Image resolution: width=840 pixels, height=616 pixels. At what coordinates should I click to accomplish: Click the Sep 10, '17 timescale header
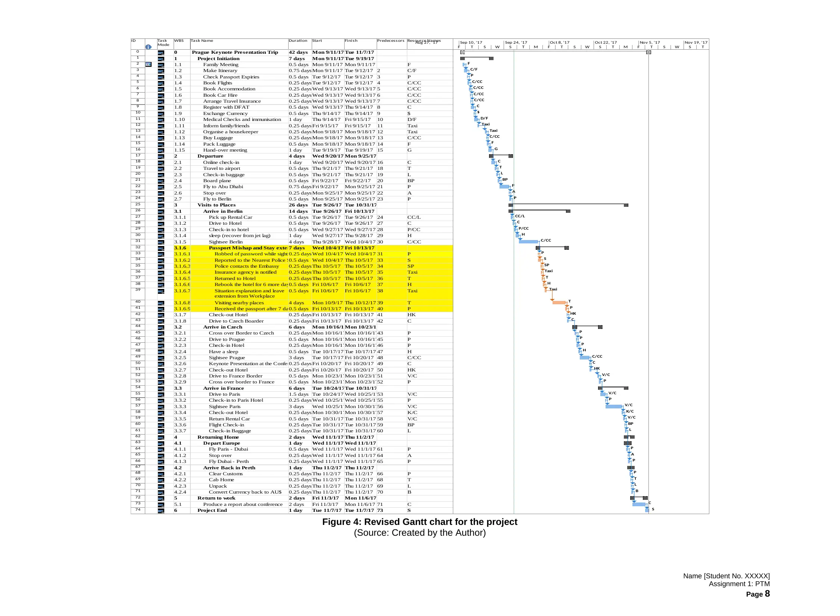tap(471, 42)
